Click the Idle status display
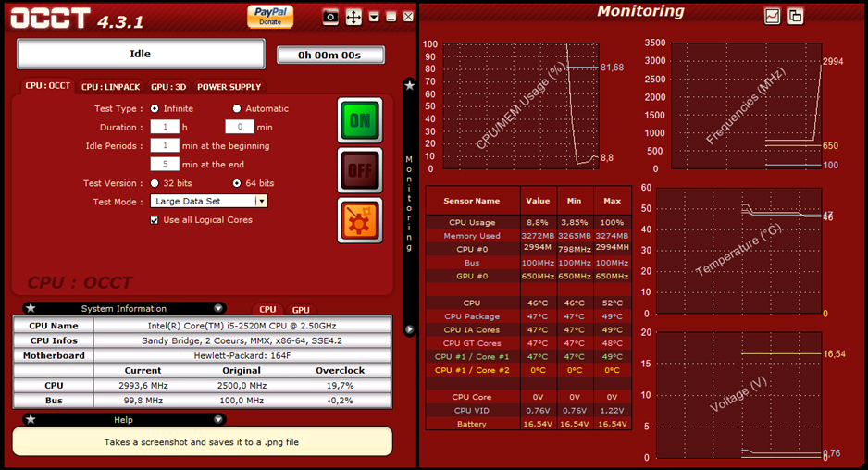The image size is (868, 470). pyautogui.click(x=141, y=54)
